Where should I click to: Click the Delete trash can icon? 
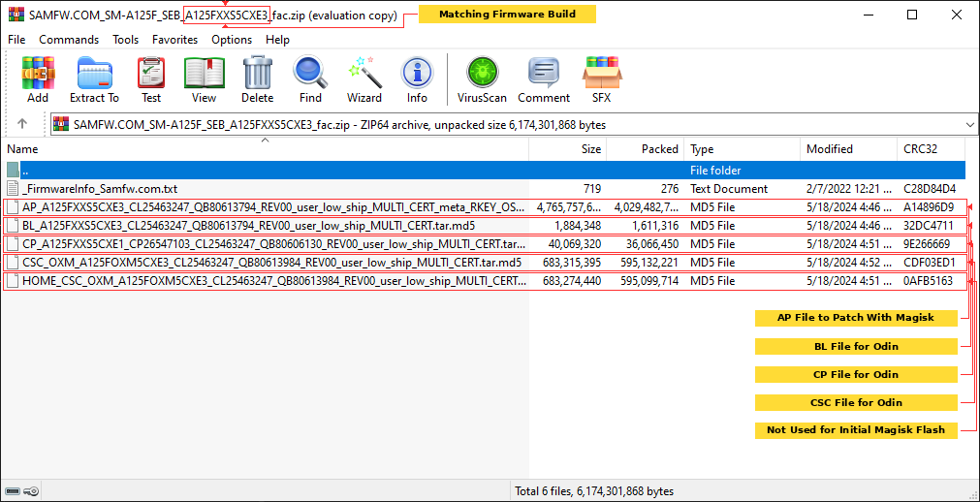(x=258, y=80)
